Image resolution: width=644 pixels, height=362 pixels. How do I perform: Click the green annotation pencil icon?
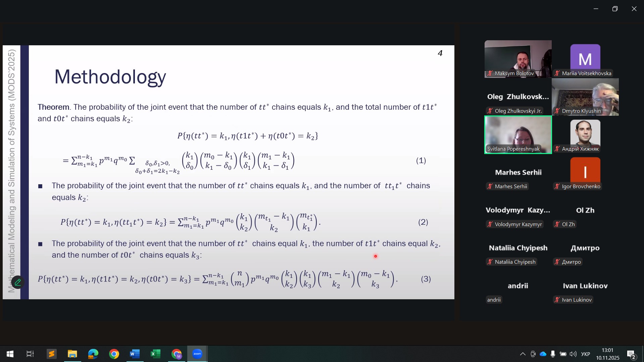[18, 282]
